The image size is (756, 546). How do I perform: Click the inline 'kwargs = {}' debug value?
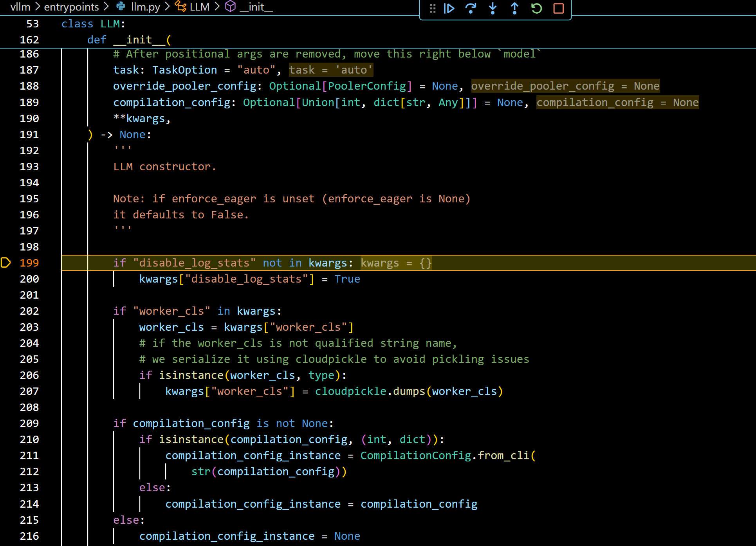[x=396, y=263]
